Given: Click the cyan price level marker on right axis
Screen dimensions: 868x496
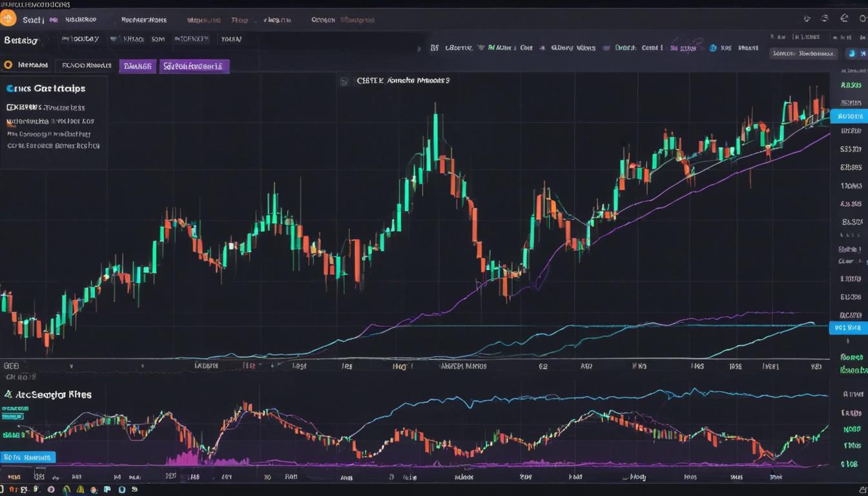Looking at the screenshot, I should 848,327.
